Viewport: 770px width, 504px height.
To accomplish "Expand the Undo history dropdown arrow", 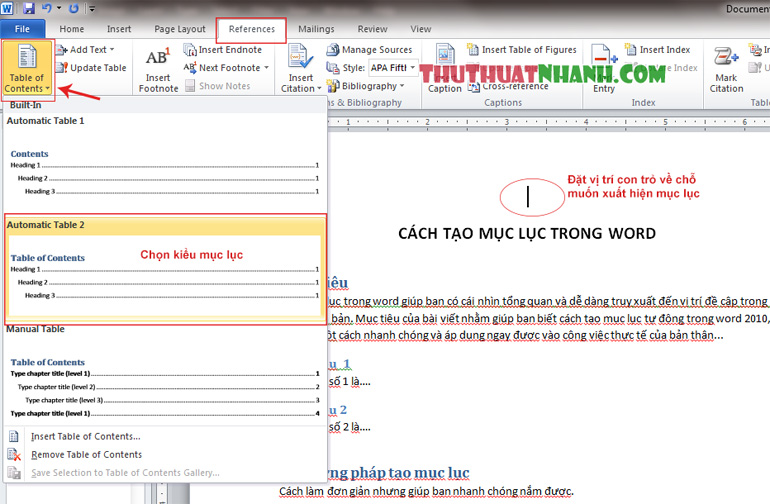I will pyautogui.click(x=59, y=8).
